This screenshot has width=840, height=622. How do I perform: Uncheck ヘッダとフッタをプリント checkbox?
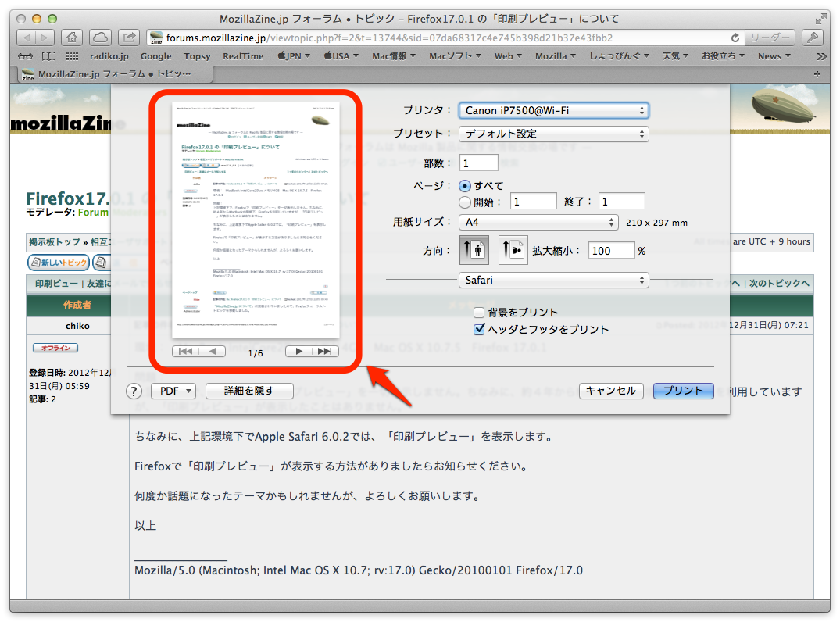[x=479, y=330]
